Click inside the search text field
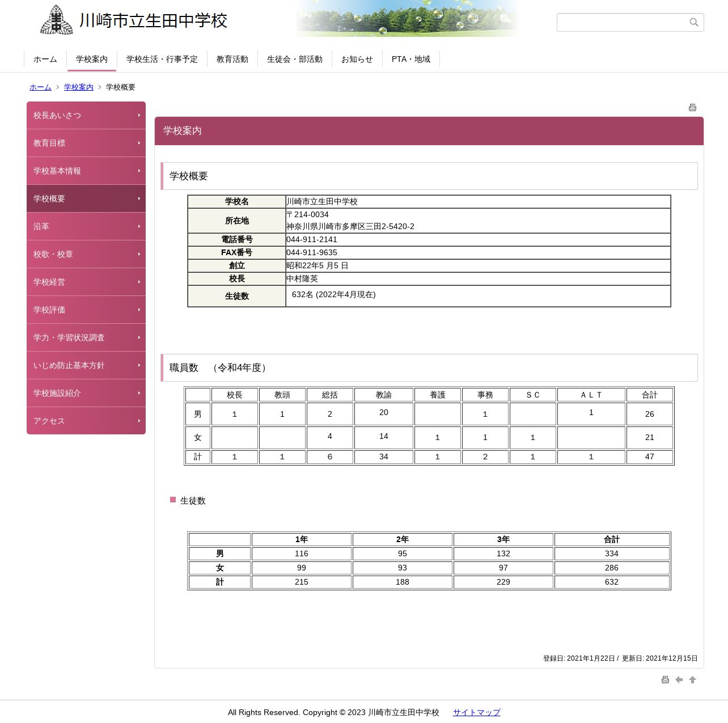 (x=622, y=22)
